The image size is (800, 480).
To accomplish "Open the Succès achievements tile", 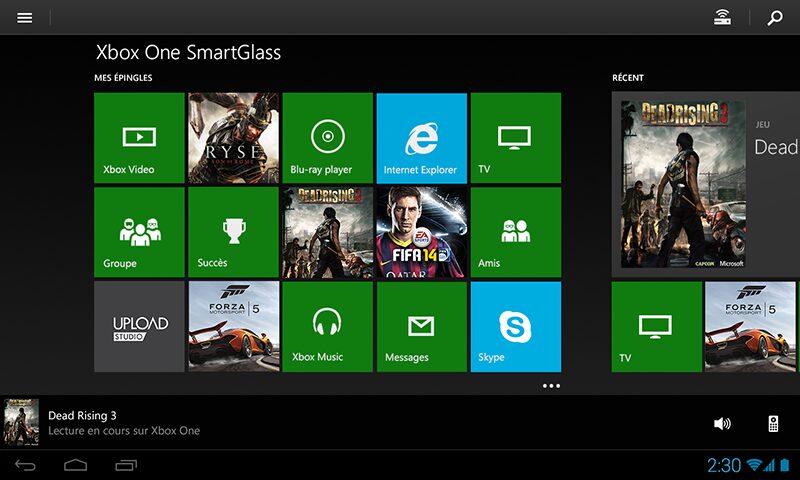I will pos(233,232).
